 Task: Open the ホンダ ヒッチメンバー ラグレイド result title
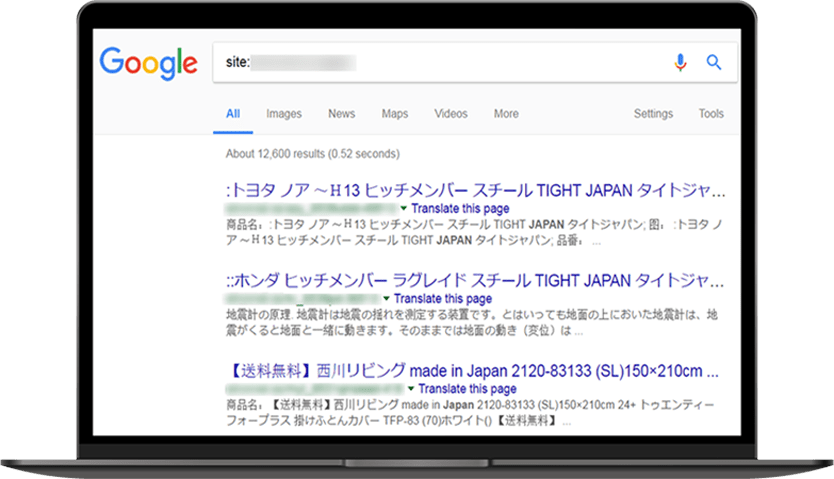474,280
